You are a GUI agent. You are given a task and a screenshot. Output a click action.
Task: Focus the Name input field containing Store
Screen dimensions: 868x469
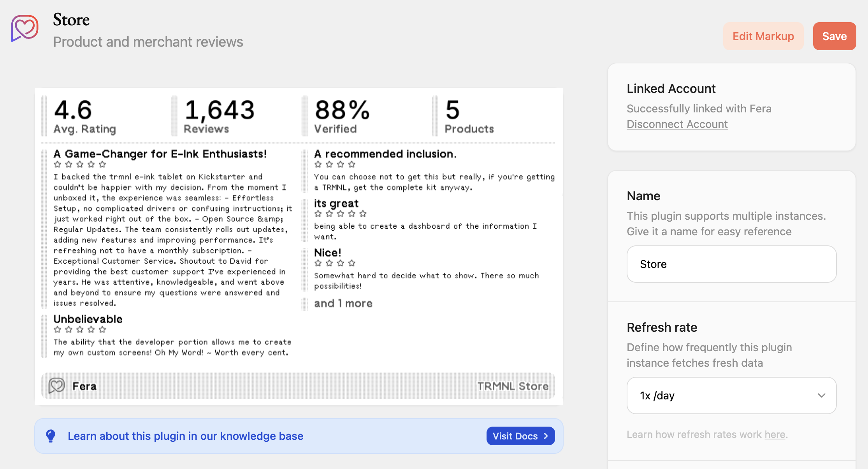click(x=731, y=264)
